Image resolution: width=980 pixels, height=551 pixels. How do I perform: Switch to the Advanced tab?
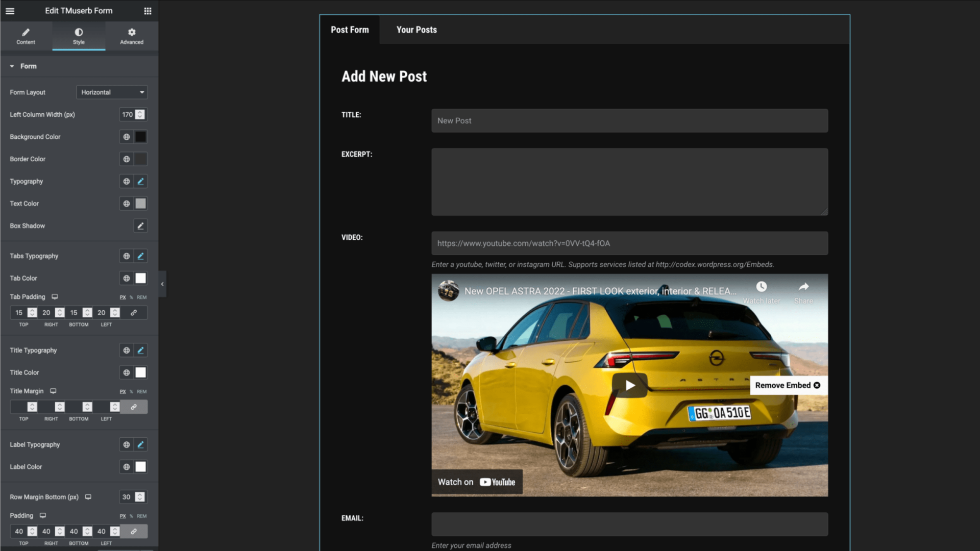tap(132, 36)
